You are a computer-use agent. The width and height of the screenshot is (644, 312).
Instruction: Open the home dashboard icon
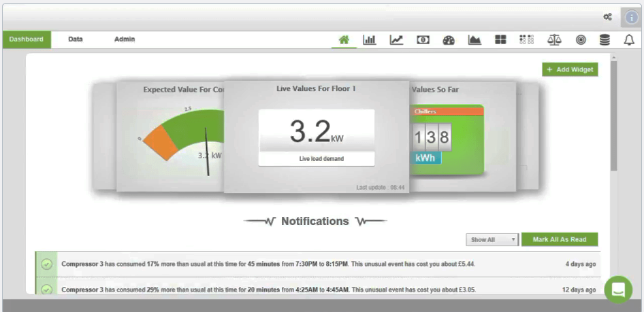[344, 40]
